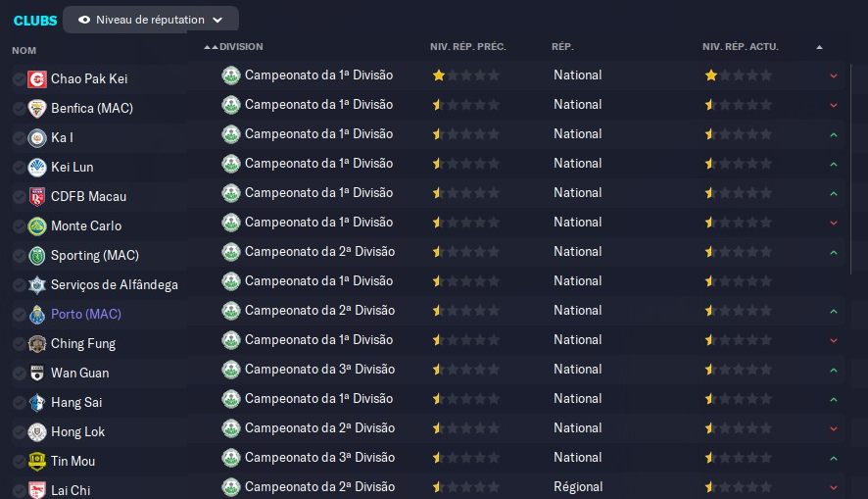Image resolution: width=868 pixels, height=499 pixels.
Task: Click the Tin Mou club badge
Action: [x=37, y=462]
